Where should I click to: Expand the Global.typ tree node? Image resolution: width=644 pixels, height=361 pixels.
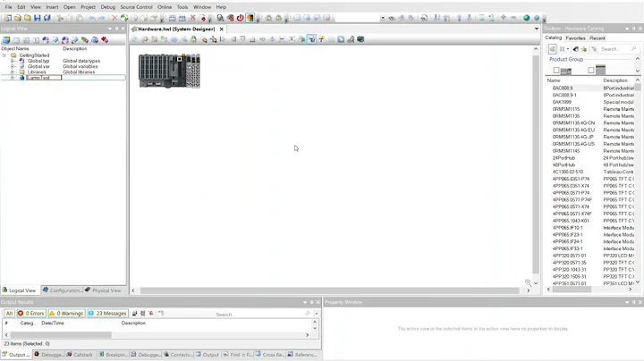pyautogui.click(x=13, y=61)
